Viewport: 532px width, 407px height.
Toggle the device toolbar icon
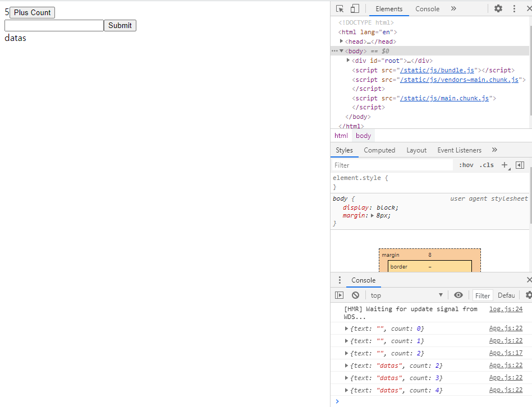tap(355, 9)
